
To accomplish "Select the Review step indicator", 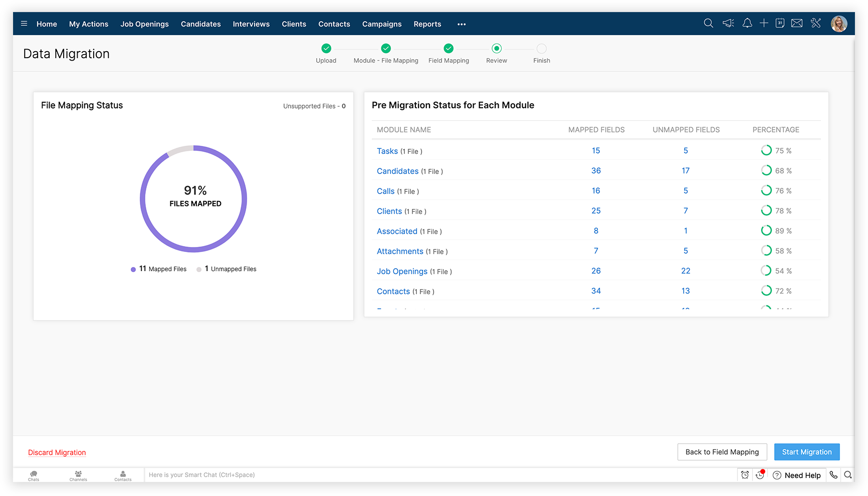I will (497, 49).
